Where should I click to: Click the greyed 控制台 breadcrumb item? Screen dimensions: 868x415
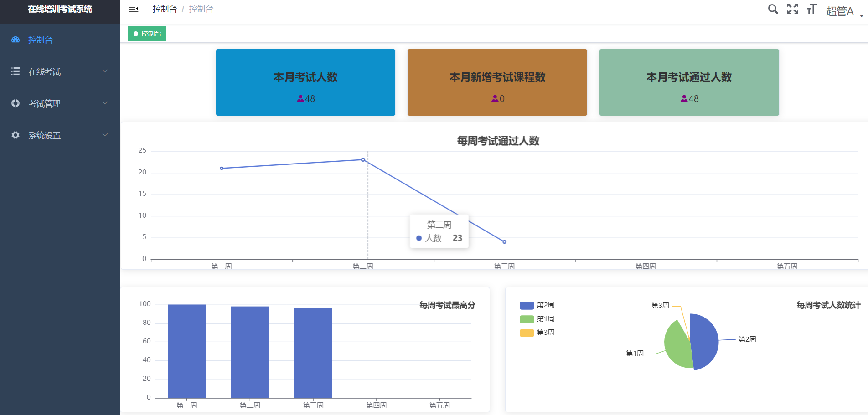click(x=201, y=9)
